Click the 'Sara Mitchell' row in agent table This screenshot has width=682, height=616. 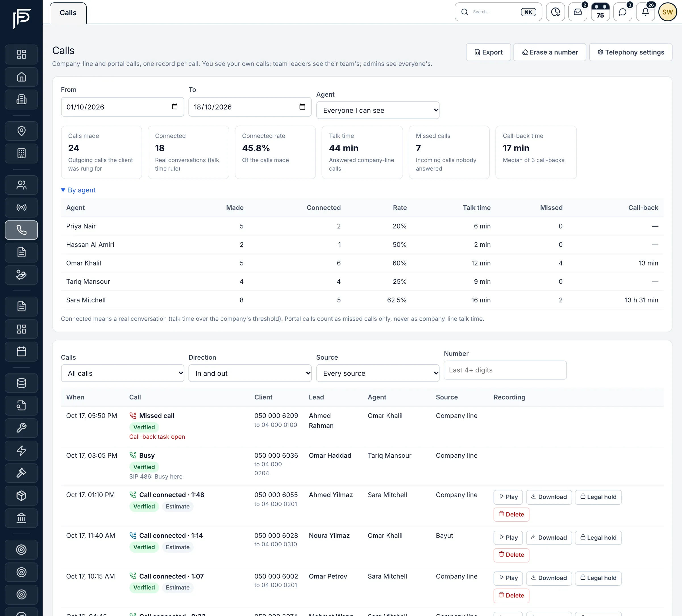pyautogui.click(x=362, y=300)
